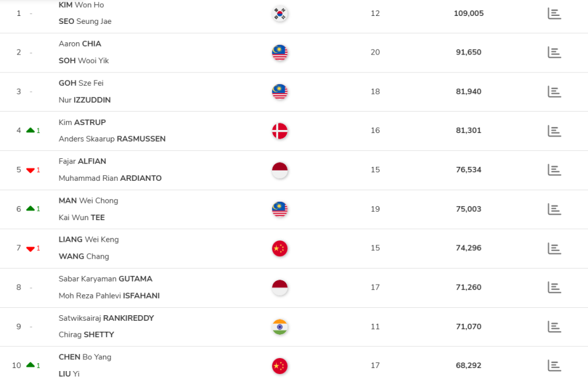This screenshot has height=379, width=588.
Task: Click the India flag icon
Action: [280, 327]
